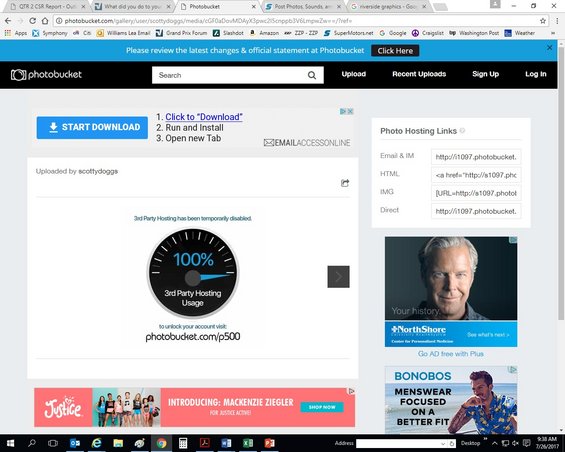This screenshot has width=565, height=452.
Task: Close the Start Download ad
Action: click(350, 111)
